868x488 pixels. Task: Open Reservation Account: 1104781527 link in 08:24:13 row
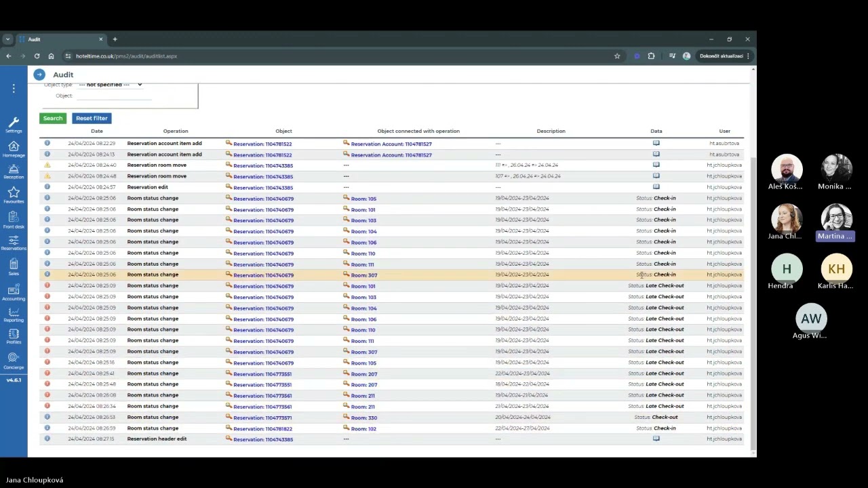coord(391,155)
